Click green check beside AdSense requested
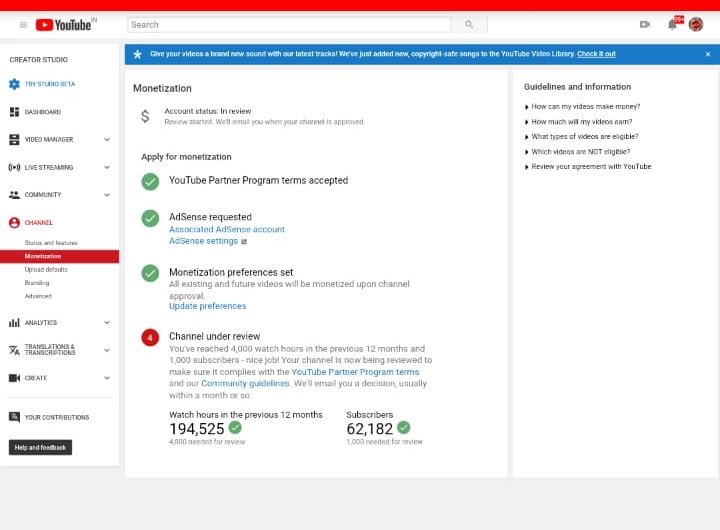This screenshot has width=720, height=530. pyautogui.click(x=150, y=219)
